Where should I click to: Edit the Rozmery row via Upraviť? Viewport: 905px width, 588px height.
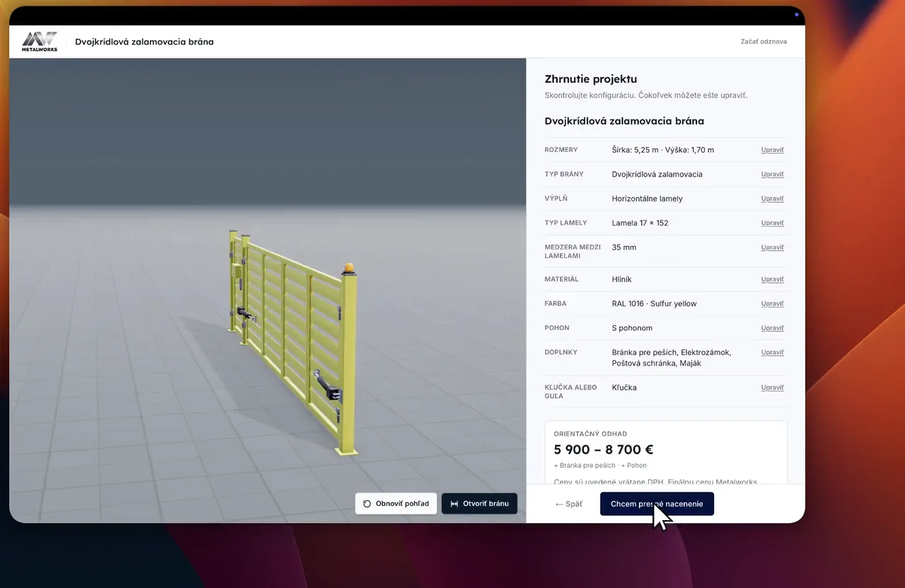pyautogui.click(x=772, y=150)
